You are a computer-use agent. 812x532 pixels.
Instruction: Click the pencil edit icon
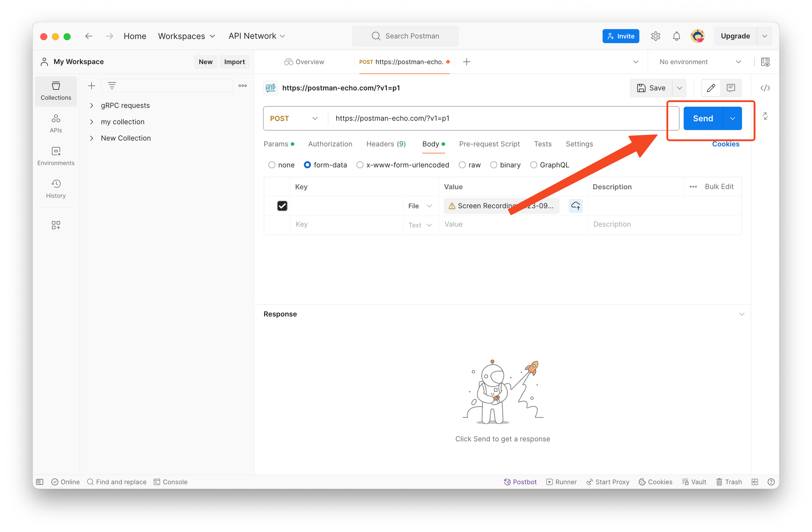coord(711,88)
